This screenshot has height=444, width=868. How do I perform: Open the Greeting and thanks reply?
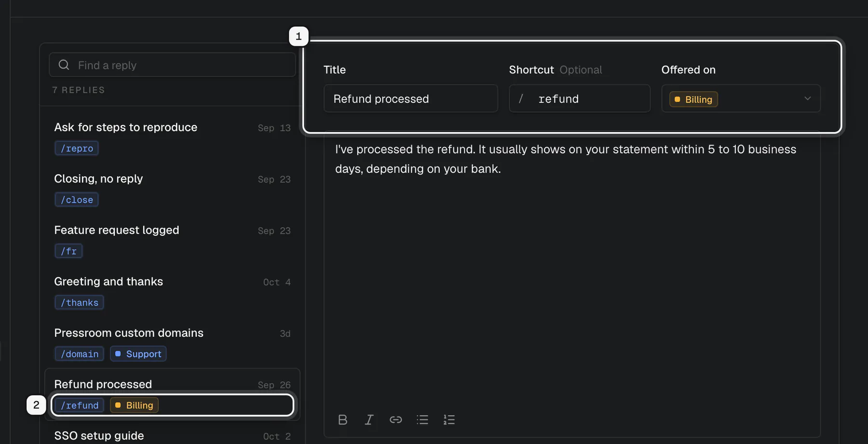click(172, 292)
